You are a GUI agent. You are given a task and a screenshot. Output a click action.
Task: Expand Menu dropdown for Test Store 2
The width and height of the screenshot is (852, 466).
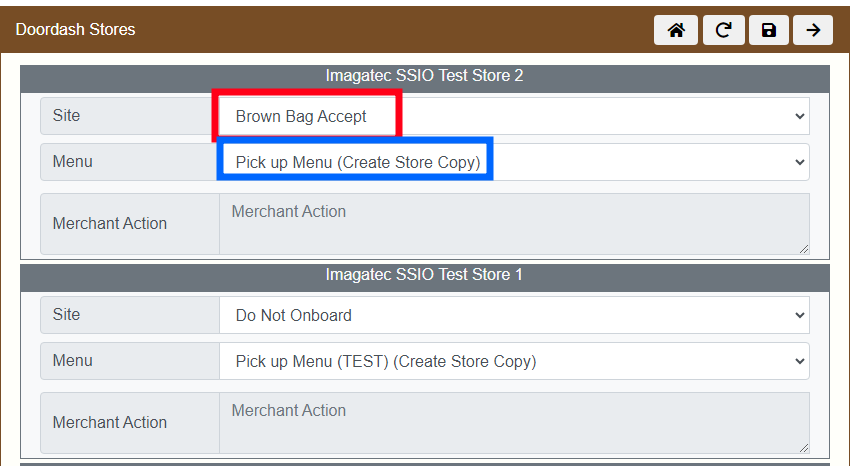[x=514, y=162]
